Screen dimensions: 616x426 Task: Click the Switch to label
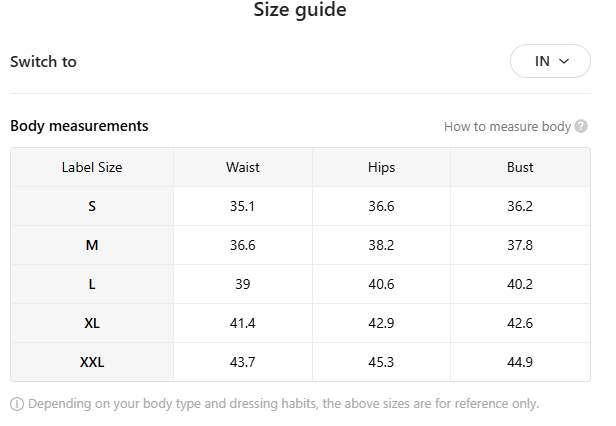tap(43, 62)
